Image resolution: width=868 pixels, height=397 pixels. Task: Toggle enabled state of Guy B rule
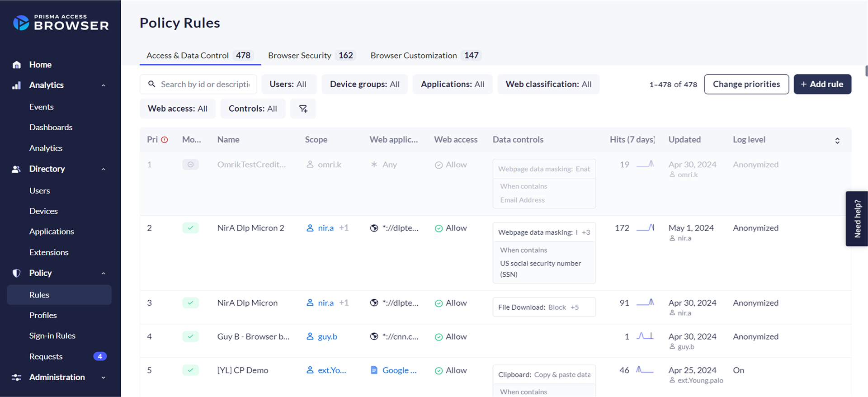tap(190, 336)
